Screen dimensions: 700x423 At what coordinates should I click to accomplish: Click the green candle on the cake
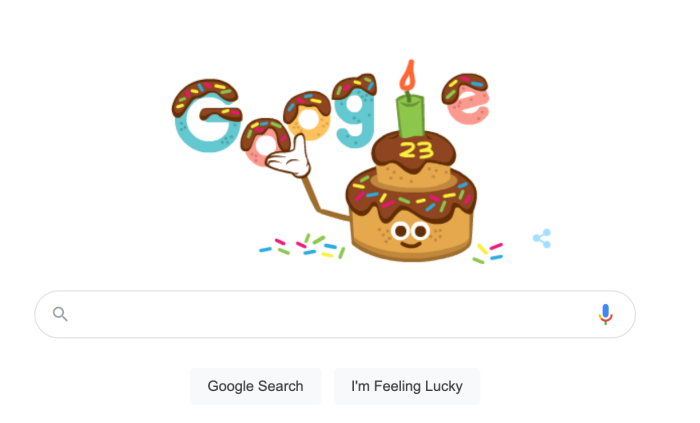coord(410,115)
